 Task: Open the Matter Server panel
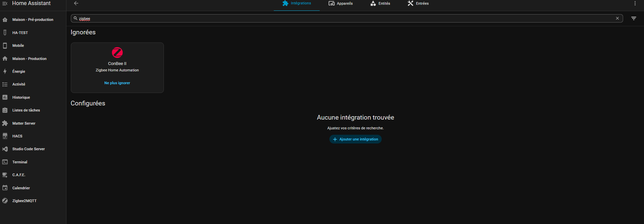24,123
